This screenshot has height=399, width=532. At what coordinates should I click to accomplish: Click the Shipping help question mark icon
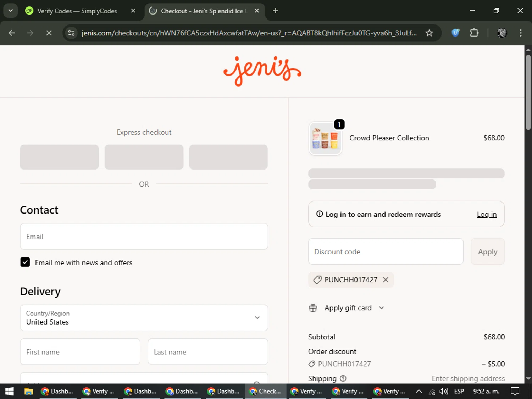click(x=343, y=378)
